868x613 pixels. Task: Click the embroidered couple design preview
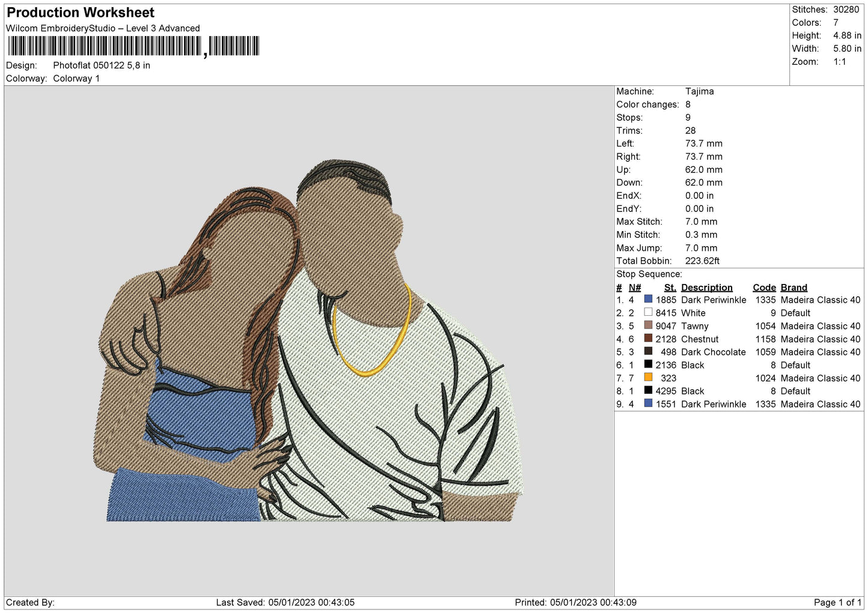(308, 341)
